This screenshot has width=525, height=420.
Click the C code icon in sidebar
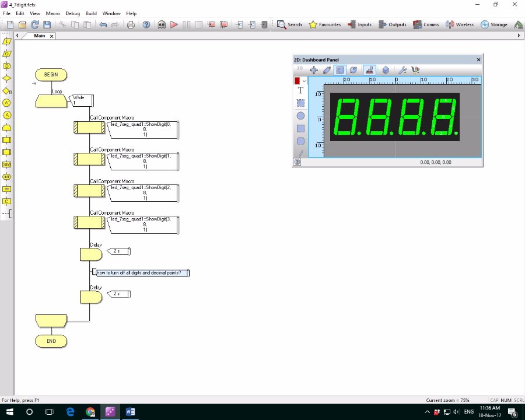pyautogui.click(x=6, y=201)
